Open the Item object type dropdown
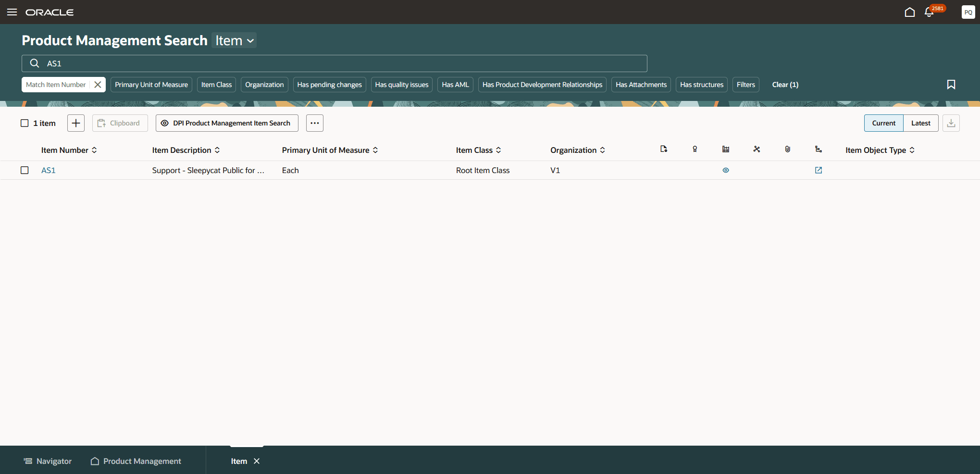Image resolution: width=980 pixels, height=474 pixels. pos(234,40)
